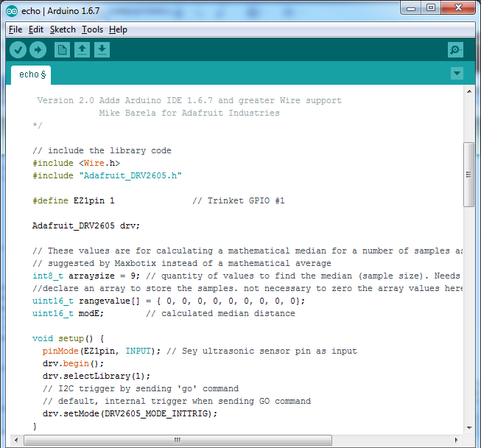The image size is (481, 448).
Task: Click on '#define EZ1pin 1' text
Action: pyautogui.click(x=74, y=200)
